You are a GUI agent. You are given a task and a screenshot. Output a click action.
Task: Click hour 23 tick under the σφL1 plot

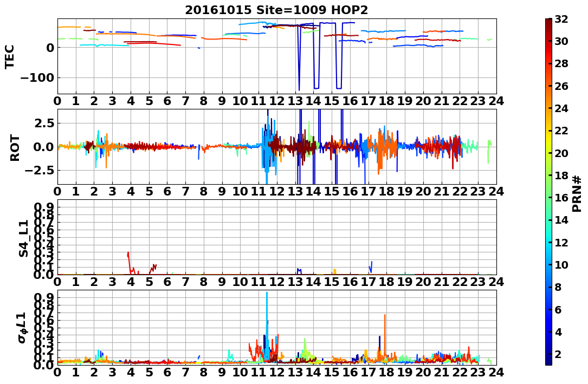478,373
